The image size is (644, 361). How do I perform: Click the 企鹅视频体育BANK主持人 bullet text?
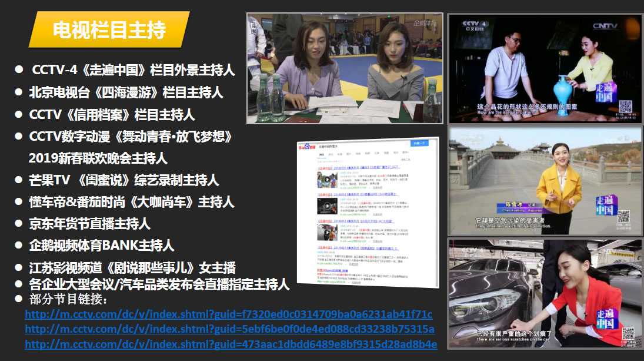pyautogui.click(x=102, y=246)
